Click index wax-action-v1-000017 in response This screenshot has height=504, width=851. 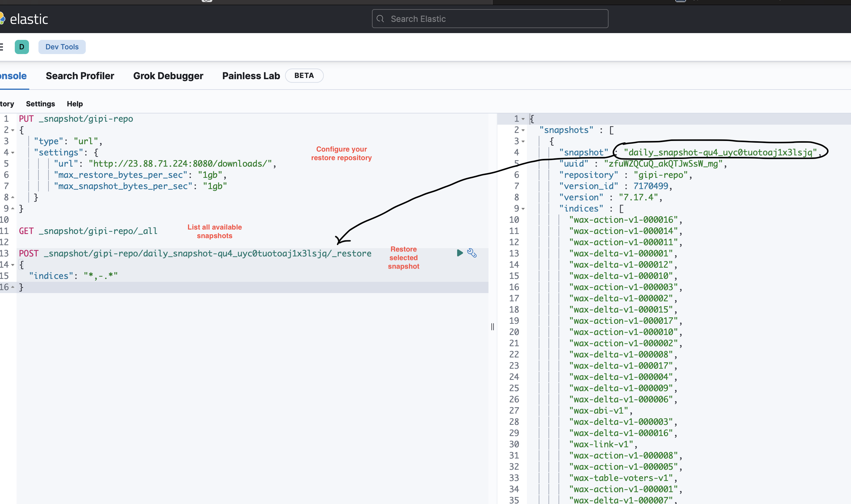[x=623, y=321]
